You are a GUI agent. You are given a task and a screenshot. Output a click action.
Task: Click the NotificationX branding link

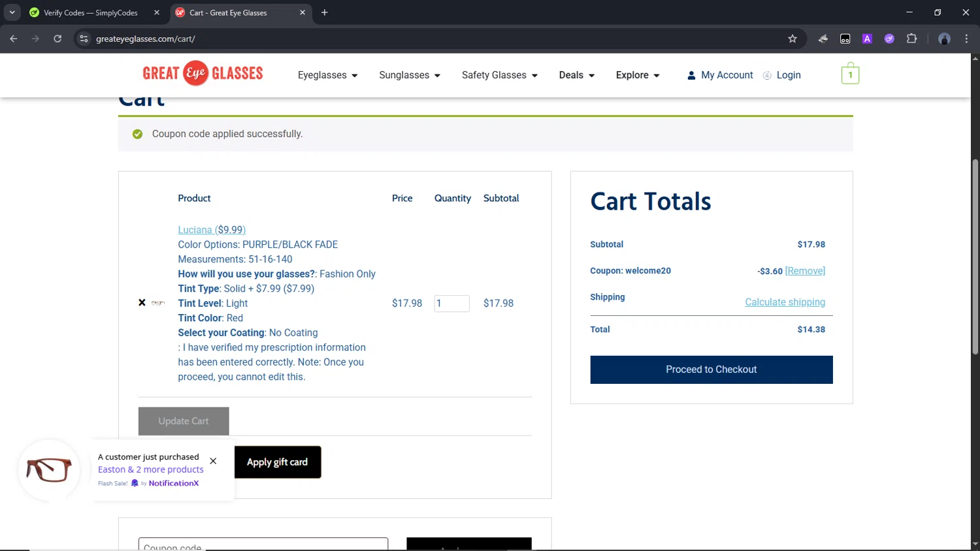[173, 483]
